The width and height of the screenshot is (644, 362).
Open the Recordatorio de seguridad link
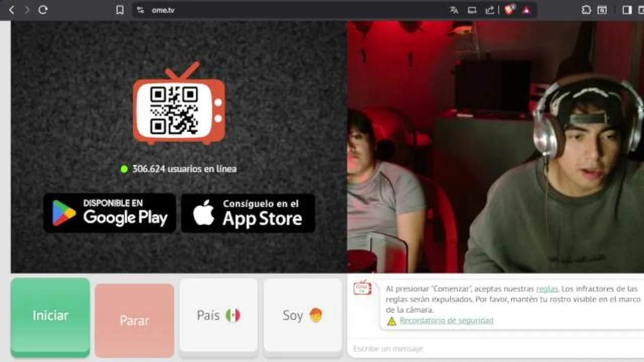click(x=446, y=321)
